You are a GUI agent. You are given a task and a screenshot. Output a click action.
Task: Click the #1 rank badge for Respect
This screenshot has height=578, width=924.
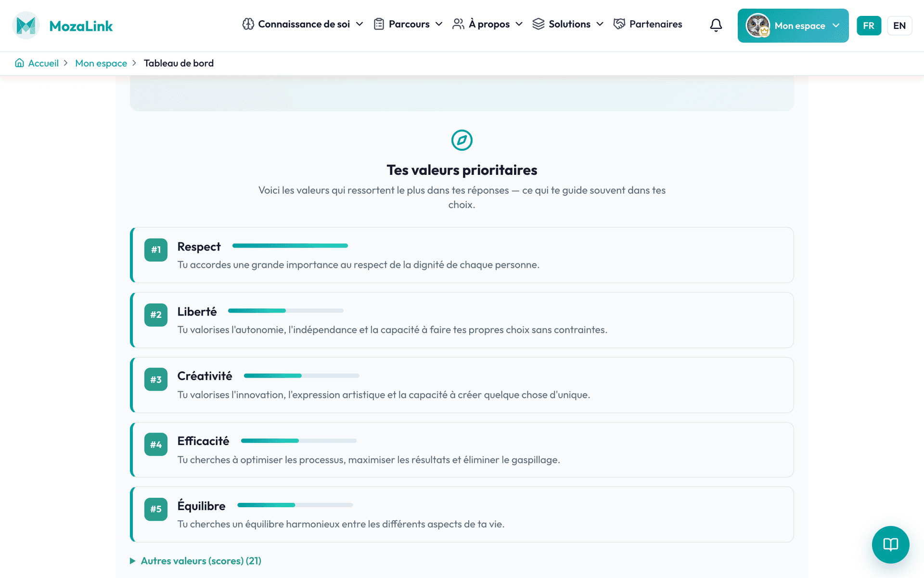pyautogui.click(x=156, y=250)
